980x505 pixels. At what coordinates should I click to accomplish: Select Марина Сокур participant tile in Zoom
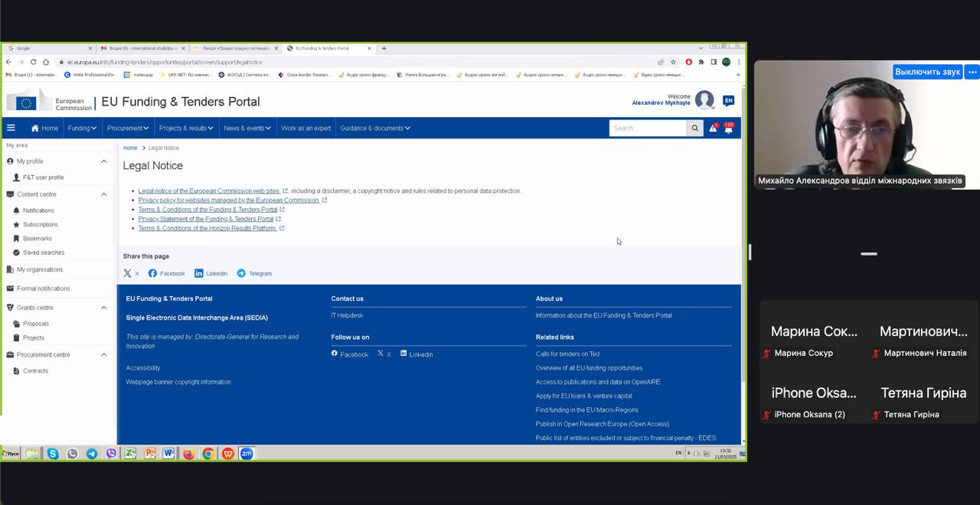(814, 340)
